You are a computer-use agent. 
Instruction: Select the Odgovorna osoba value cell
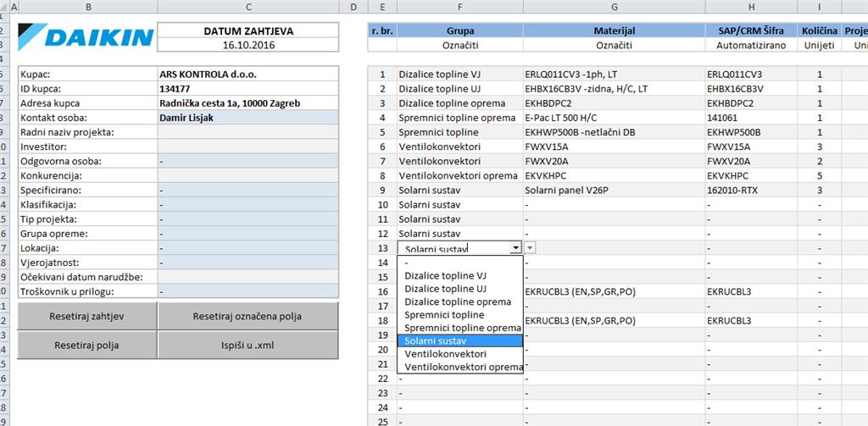[x=248, y=161]
